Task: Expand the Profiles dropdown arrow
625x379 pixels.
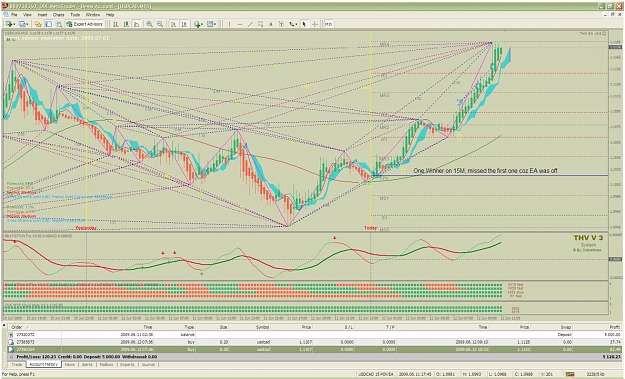Action: pos(28,25)
